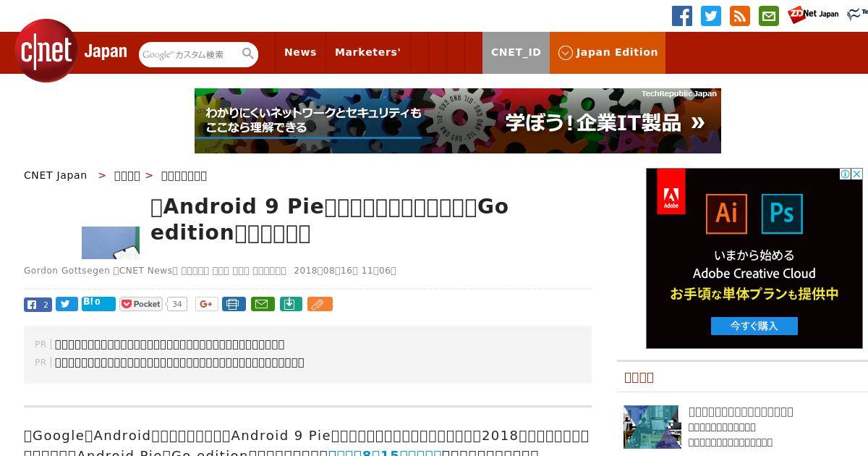Click the teal download/save icon
868x456 pixels.
click(x=290, y=305)
